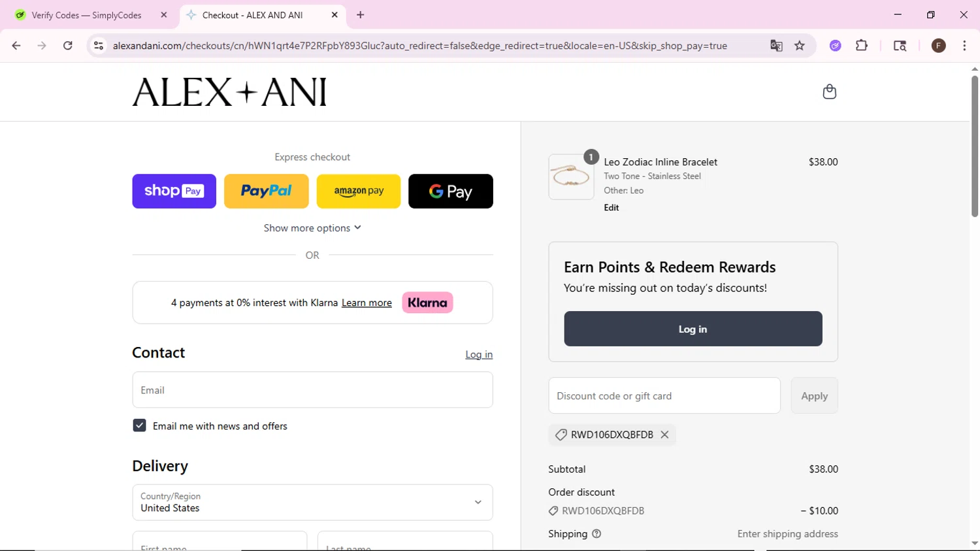Image resolution: width=980 pixels, height=551 pixels.
Task: Expand Show more options for express checkout
Action: click(x=312, y=228)
